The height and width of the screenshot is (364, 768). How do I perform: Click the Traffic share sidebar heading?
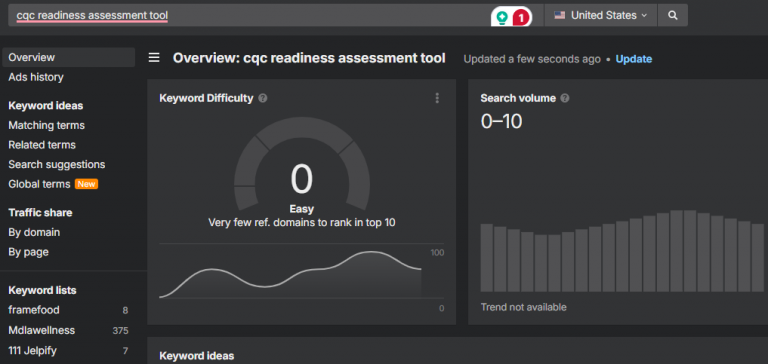(40, 213)
